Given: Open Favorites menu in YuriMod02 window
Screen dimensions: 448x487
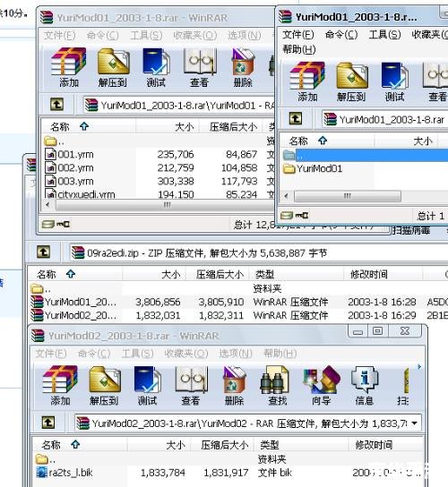Looking at the screenshot, I should pyautogui.click(x=186, y=354).
